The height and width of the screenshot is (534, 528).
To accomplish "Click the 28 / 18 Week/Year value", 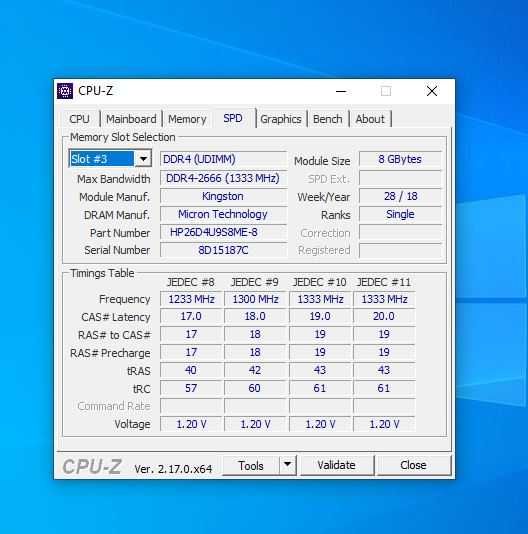I will coord(400,196).
